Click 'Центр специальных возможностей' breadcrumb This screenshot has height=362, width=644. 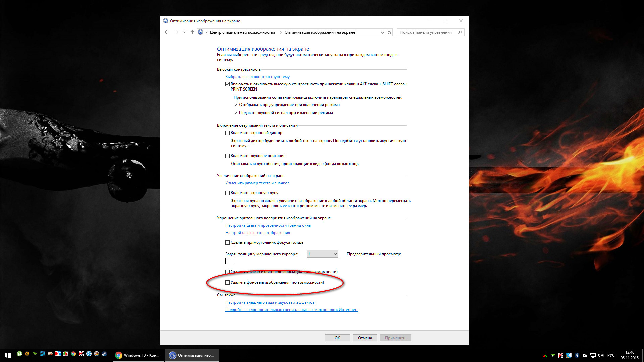[x=242, y=33]
